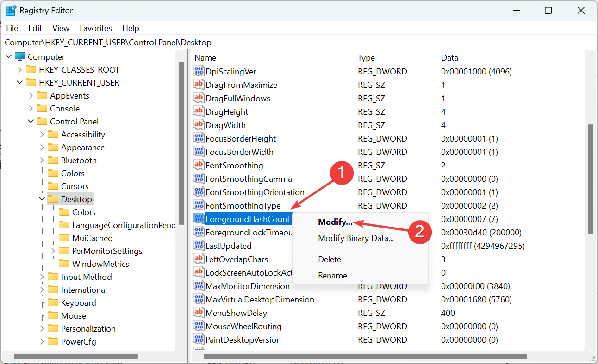Click the 0x00030d40 (200000) data cell
598x364 pixels.
click(x=481, y=233)
